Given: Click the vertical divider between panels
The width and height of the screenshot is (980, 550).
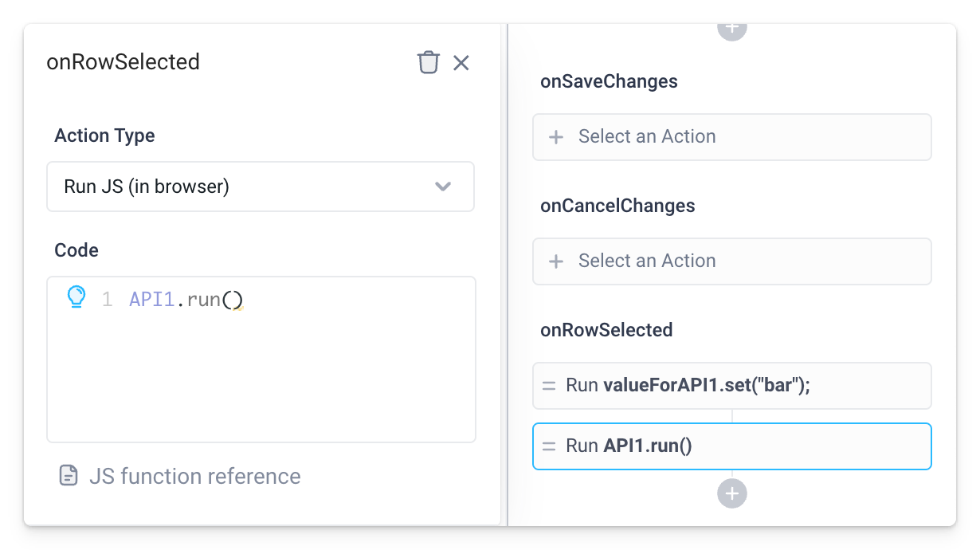Looking at the screenshot, I should 504,275.
